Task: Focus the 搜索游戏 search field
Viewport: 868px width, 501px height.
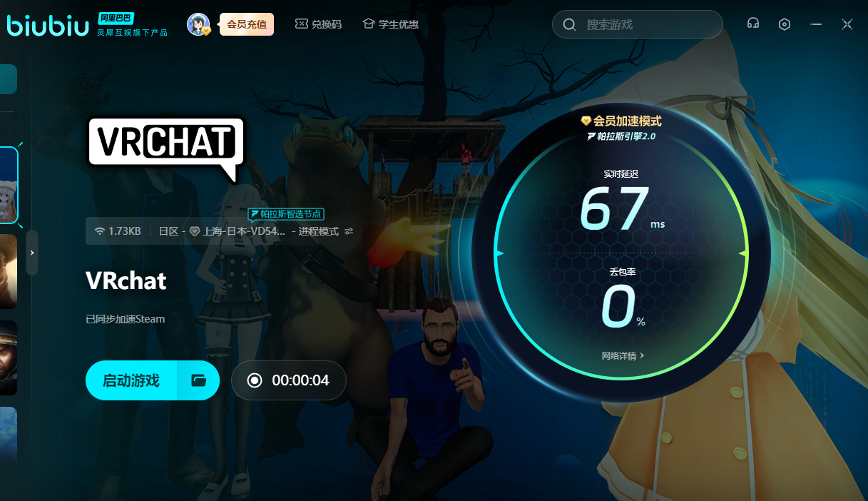Action: pyautogui.click(x=638, y=25)
